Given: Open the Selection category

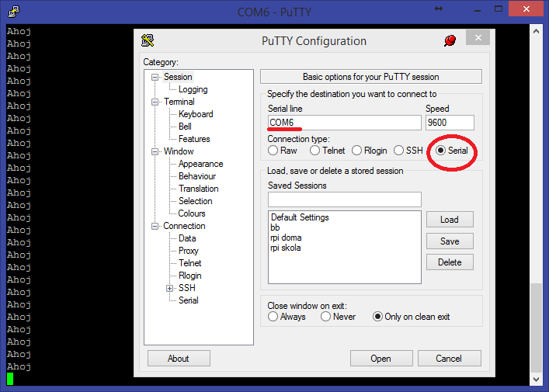Looking at the screenshot, I should pos(196,201).
